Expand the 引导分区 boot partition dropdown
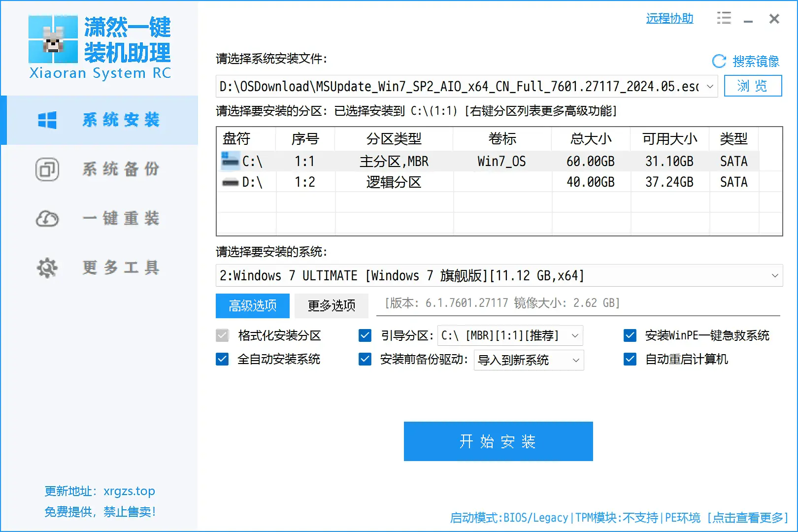Image resolution: width=798 pixels, height=532 pixels. 574,335
